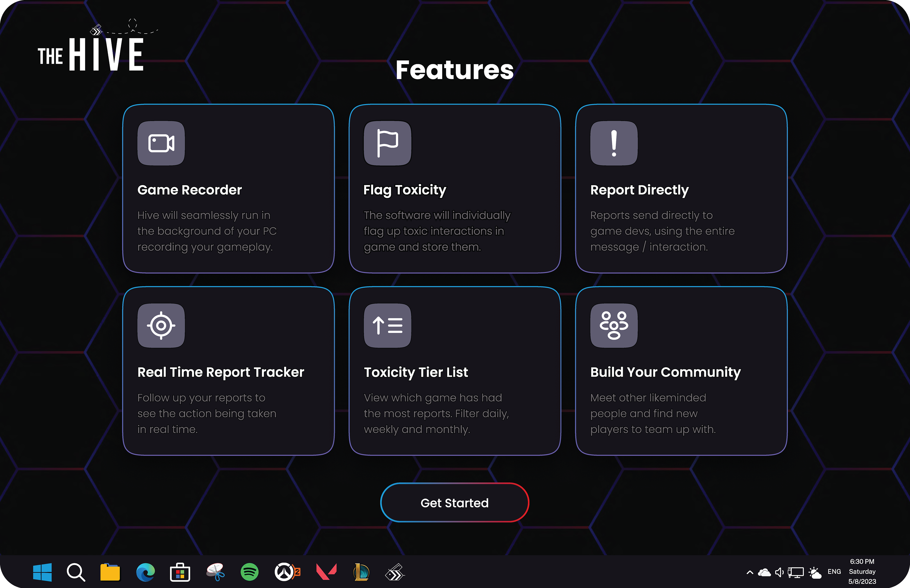Click the 'Follow up your reports to' description

click(x=207, y=413)
